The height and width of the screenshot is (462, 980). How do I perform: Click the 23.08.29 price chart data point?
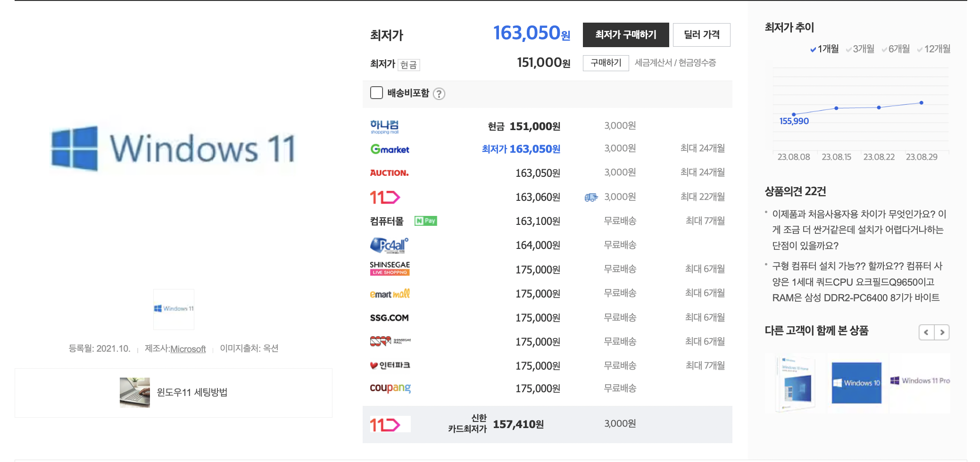(921, 103)
